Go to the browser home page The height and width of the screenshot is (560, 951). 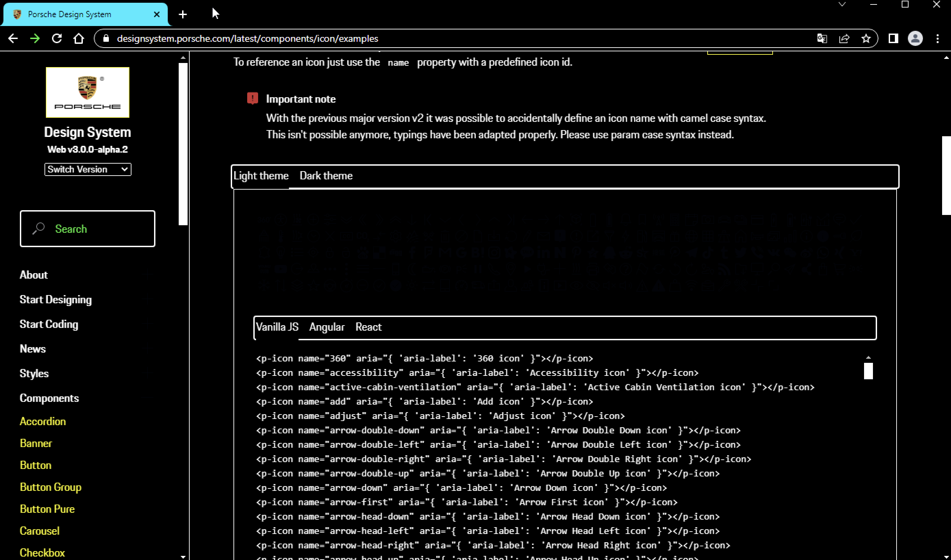pos(78,38)
